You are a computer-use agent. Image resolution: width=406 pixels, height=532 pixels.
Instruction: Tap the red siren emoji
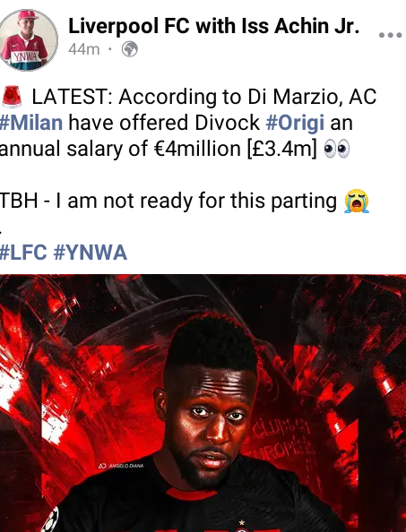coord(12,97)
